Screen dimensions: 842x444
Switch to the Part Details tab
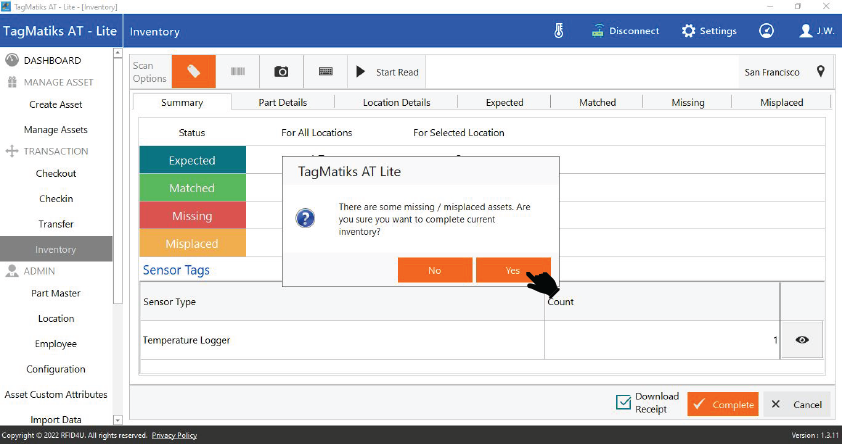click(282, 102)
